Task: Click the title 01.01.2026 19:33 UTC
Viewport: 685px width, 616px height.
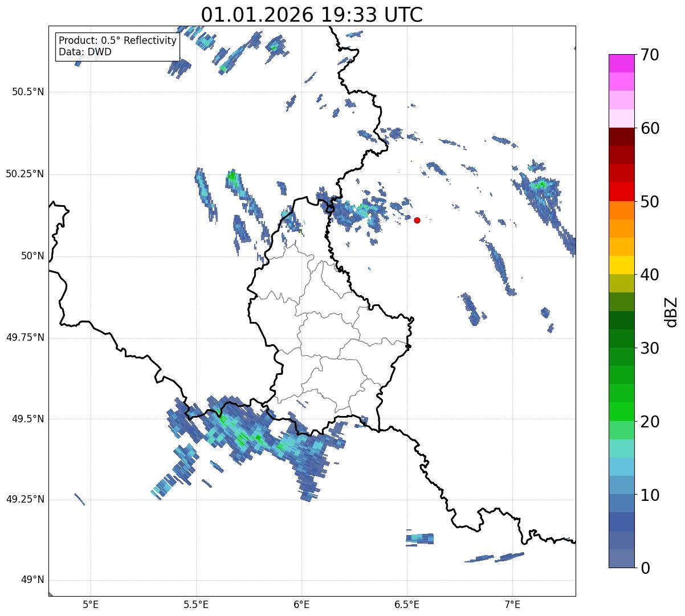Action: pos(312,14)
